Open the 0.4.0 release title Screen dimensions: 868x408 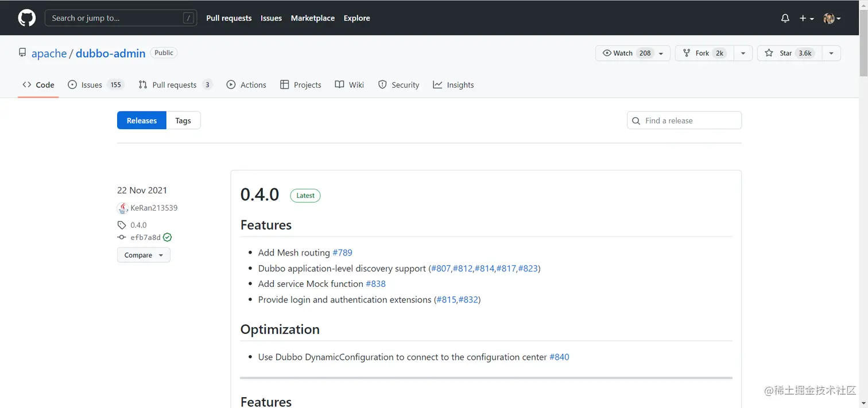click(260, 195)
